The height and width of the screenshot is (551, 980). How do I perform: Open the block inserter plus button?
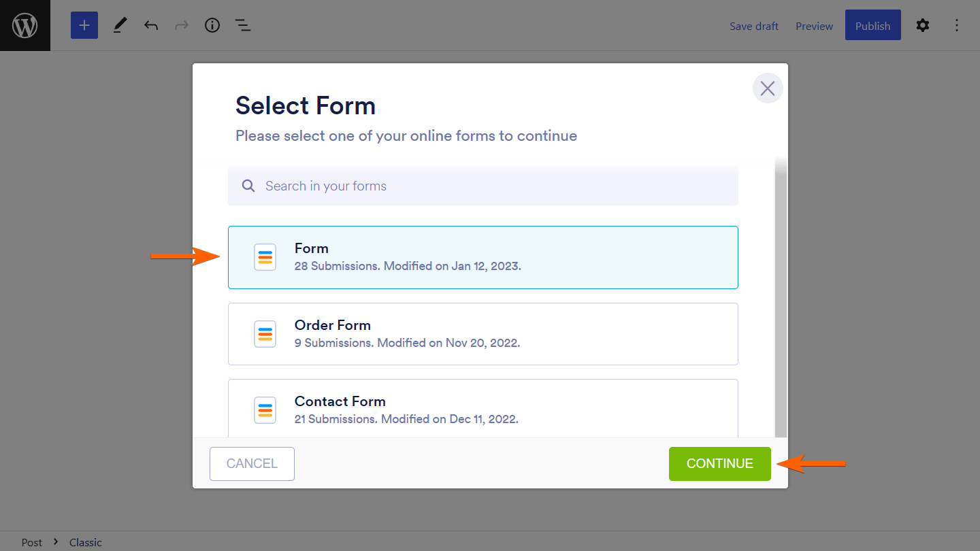pyautogui.click(x=84, y=26)
